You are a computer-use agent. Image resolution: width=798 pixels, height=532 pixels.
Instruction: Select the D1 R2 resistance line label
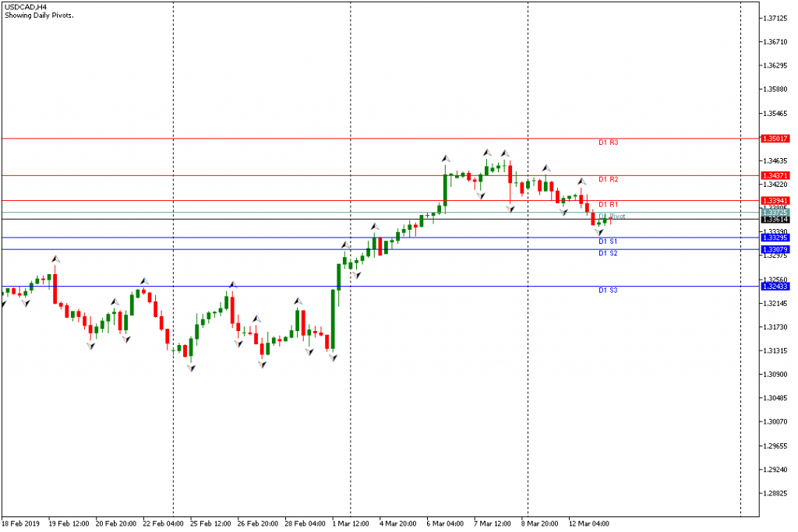(x=608, y=180)
